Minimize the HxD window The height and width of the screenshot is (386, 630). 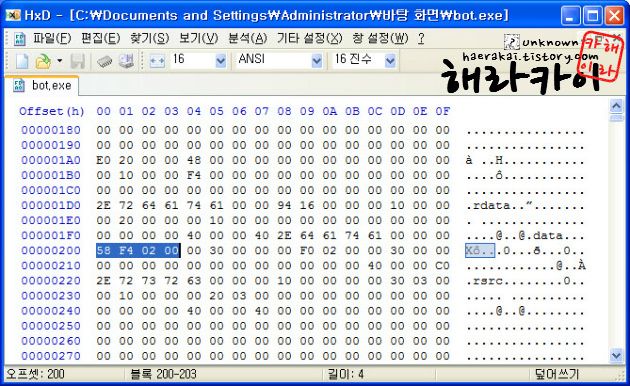pos(571,16)
